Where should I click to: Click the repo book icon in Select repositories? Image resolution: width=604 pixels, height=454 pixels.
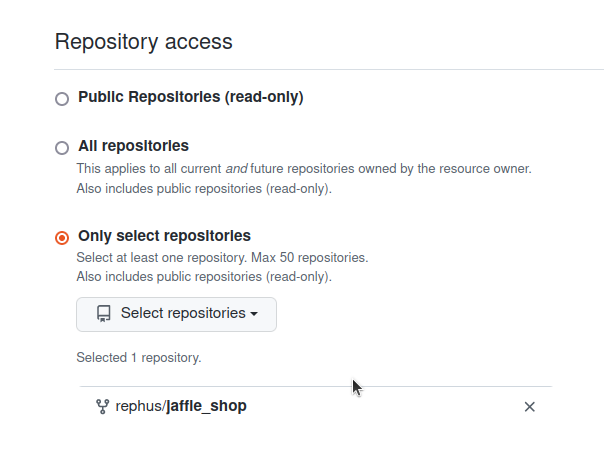pyautogui.click(x=104, y=314)
